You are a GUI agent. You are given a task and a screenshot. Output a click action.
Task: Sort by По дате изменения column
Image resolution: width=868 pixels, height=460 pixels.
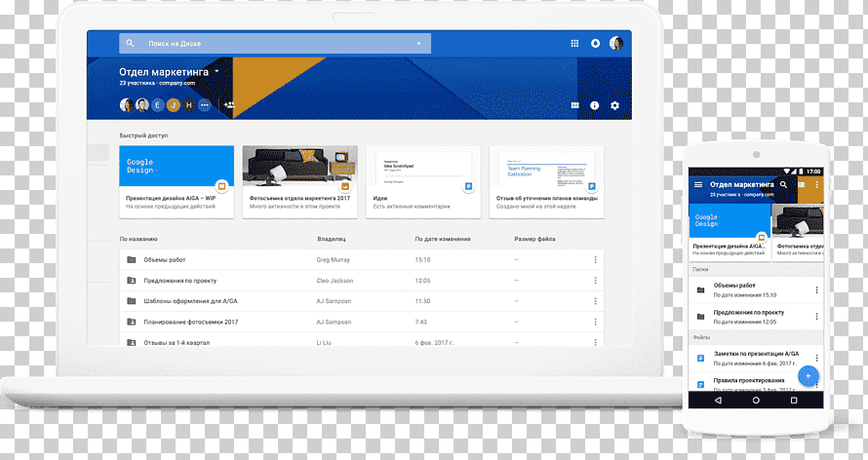443,239
